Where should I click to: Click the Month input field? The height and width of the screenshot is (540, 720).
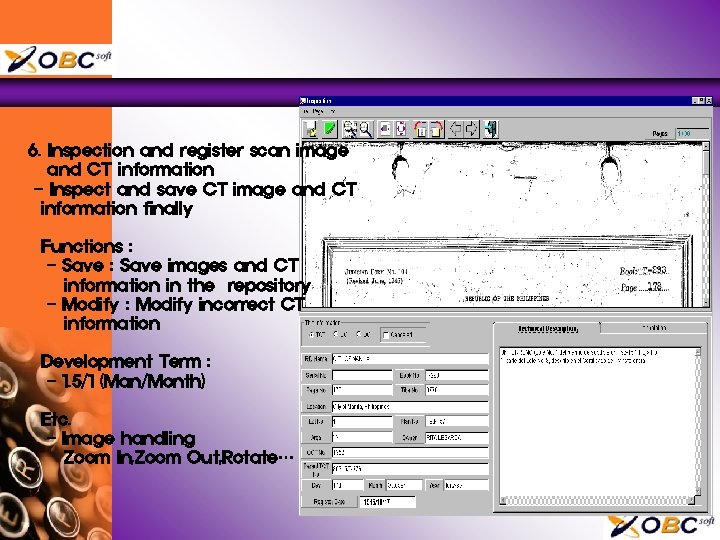(404, 485)
